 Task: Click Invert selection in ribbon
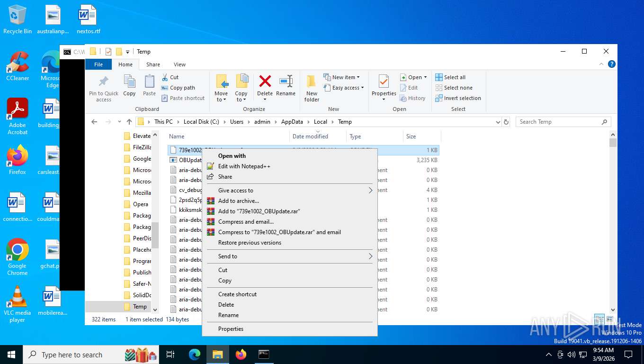tap(458, 98)
